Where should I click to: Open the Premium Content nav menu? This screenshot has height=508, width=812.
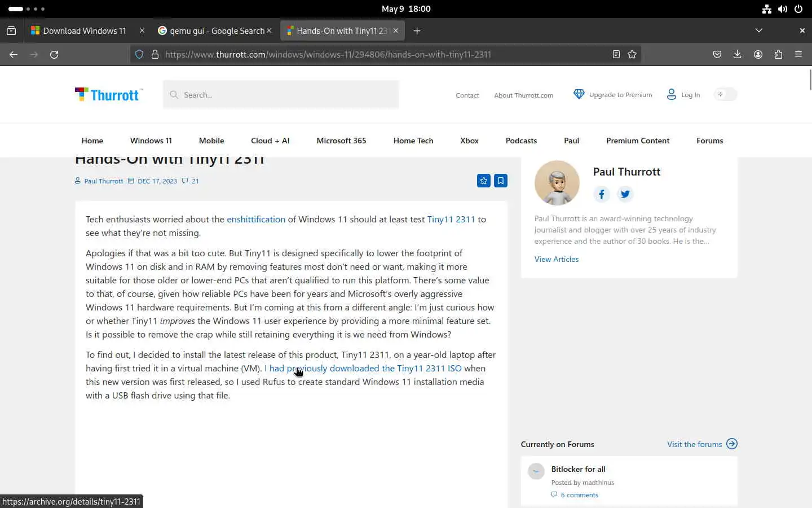tap(638, 141)
